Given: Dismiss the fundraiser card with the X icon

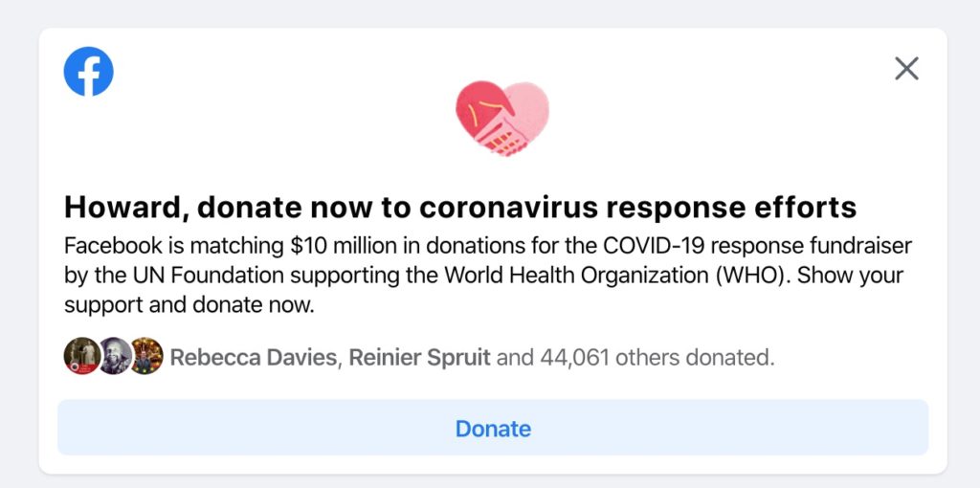Looking at the screenshot, I should (x=905, y=69).
